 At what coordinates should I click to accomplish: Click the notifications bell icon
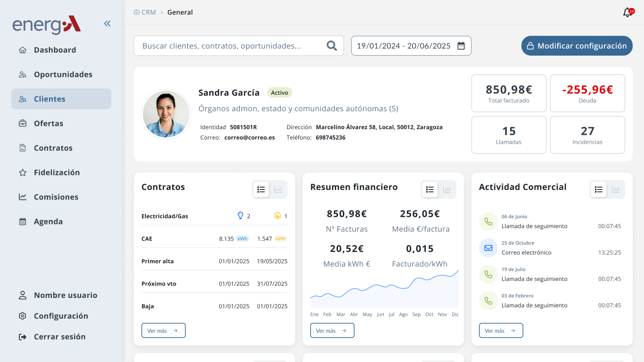[627, 13]
